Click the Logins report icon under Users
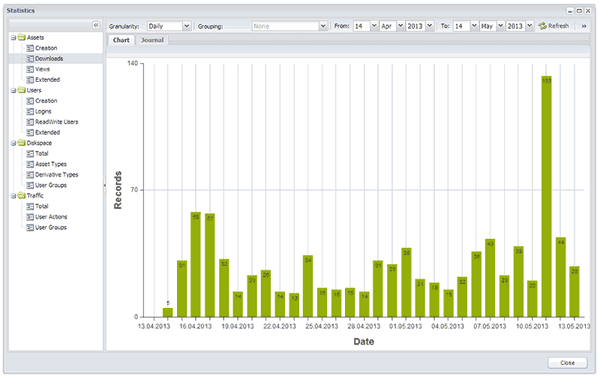 (x=30, y=111)
